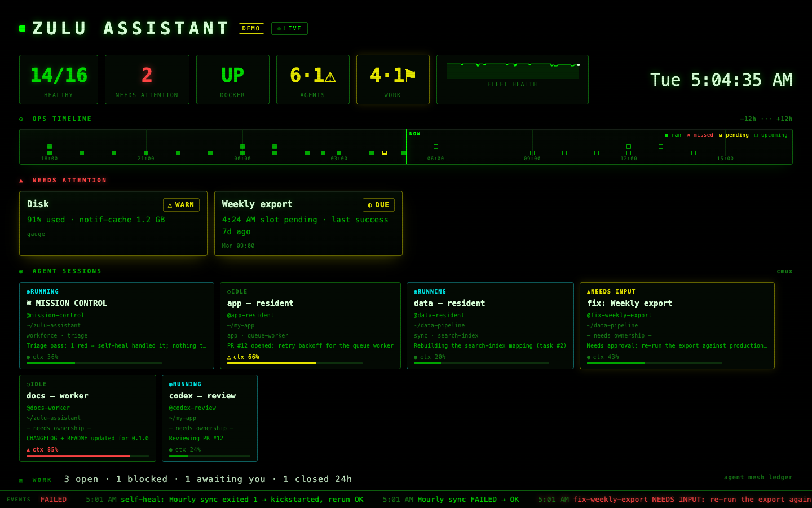Click the "Reviewing PR #12" text
Screen dimensions: 812x508
pyautogui.click(x=196, y=439)
